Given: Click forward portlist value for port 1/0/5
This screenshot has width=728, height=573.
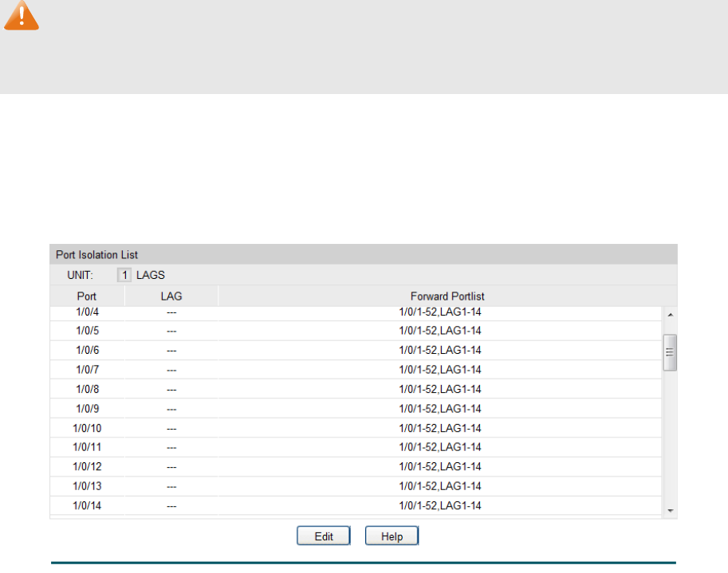Looking at the screenshot, I should (x=440, y=331).
